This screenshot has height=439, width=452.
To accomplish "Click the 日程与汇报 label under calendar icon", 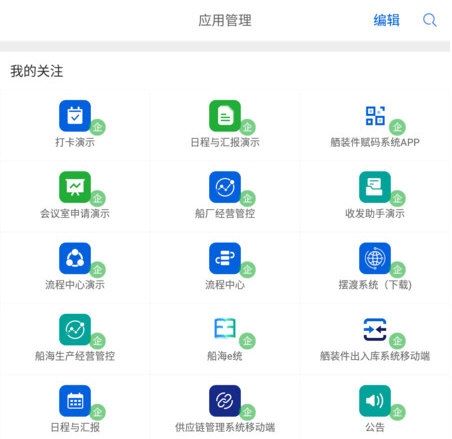I will pos(75,427).
